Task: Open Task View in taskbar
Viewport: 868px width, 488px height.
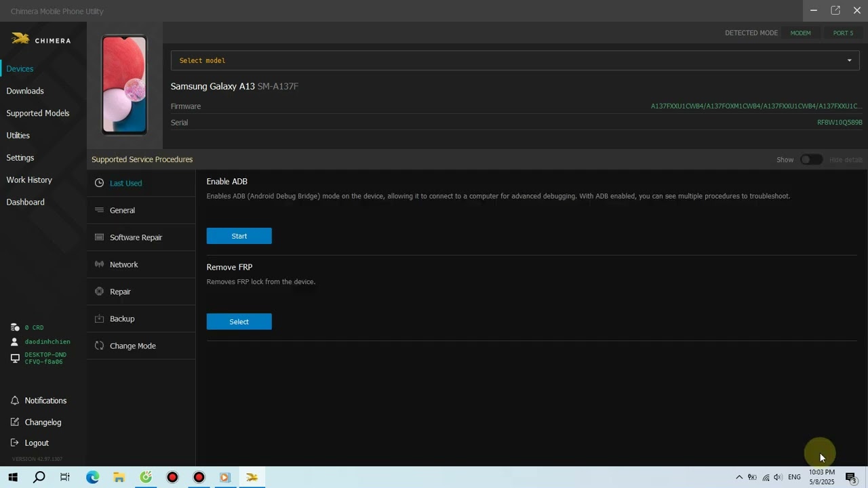Action: pyautogui.click(x=65, y=477)
